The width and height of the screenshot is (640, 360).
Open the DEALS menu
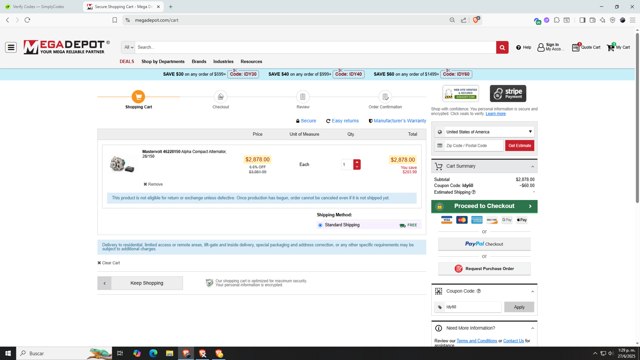127,62
